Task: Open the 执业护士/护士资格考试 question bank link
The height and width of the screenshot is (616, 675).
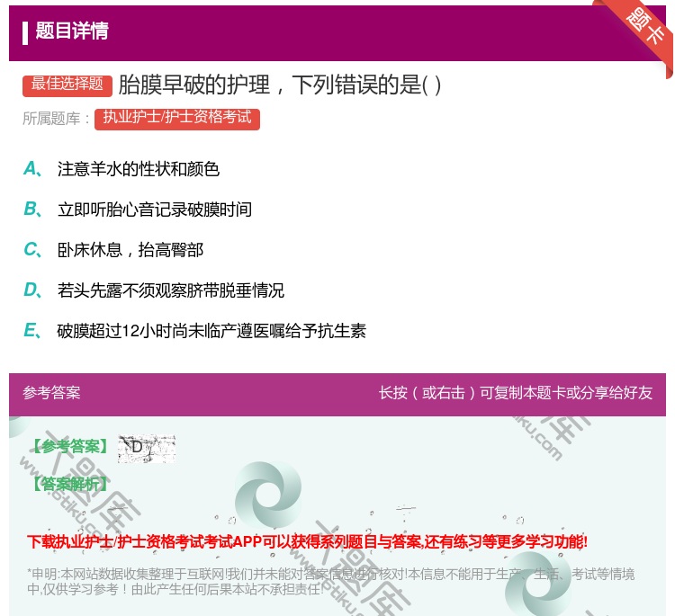Action: (177, 118)
